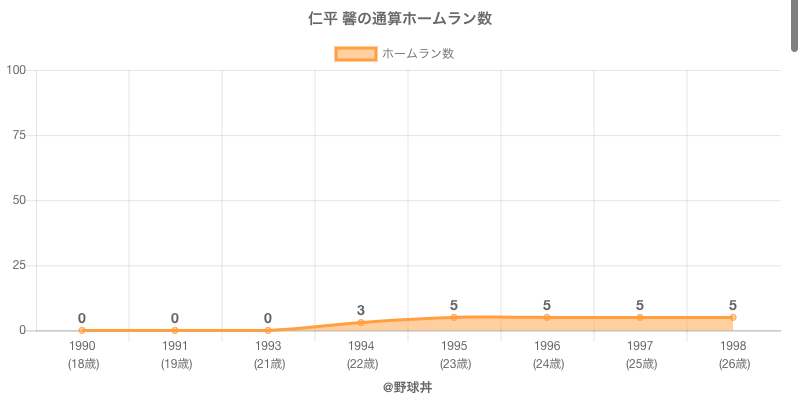
Task: Click the 1995 (23歳) x-axis label
Action: 454,354
